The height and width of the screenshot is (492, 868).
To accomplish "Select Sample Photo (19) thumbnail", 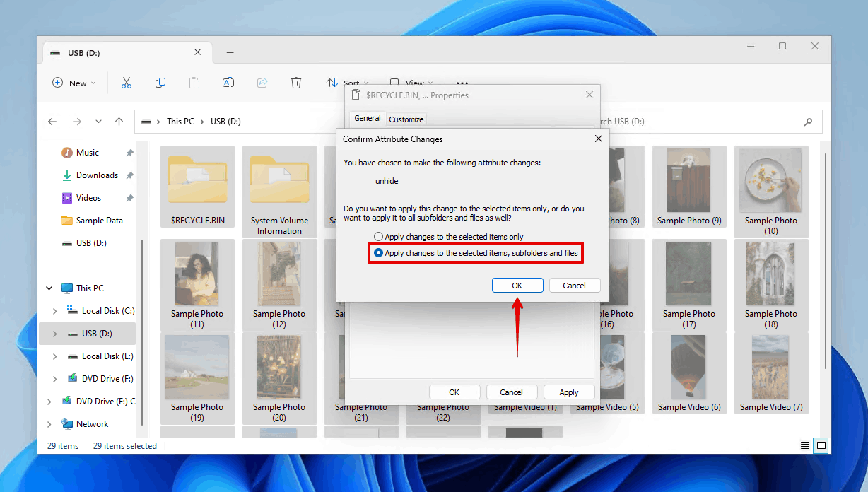I will tap(197, 378).
